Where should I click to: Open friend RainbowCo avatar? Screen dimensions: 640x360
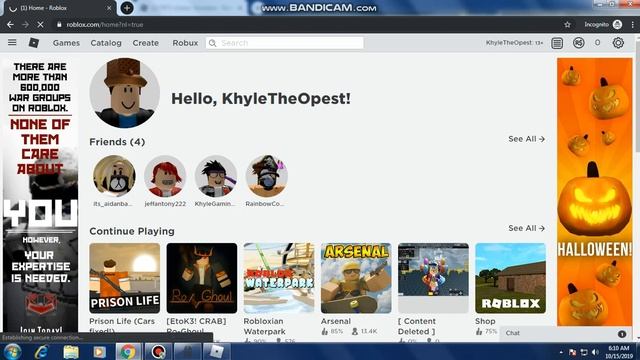267,176
